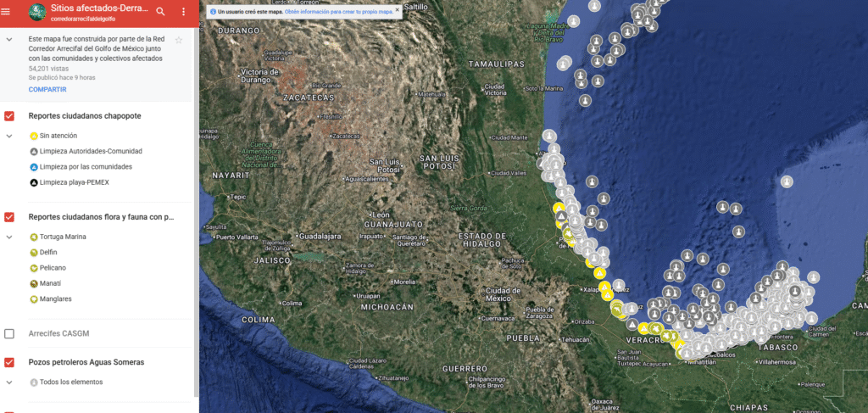Viewport: 868px width, 413px height.
Task: Select the Sin atención yellow icon
Action: (x=34, y=136)
